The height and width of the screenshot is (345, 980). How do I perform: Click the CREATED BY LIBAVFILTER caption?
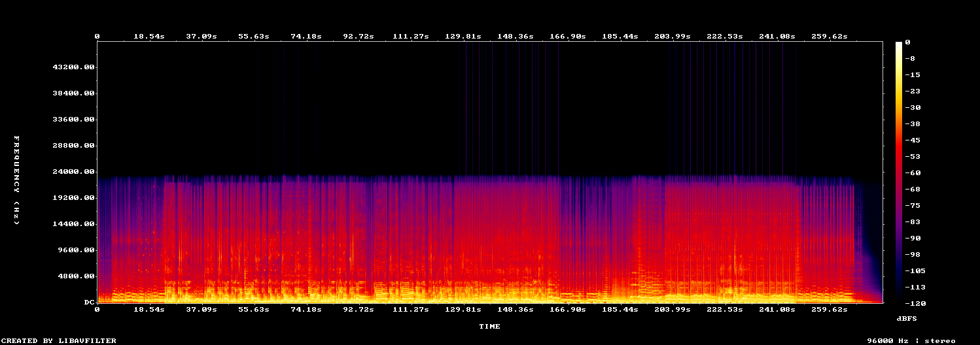(x=59, y=340)
